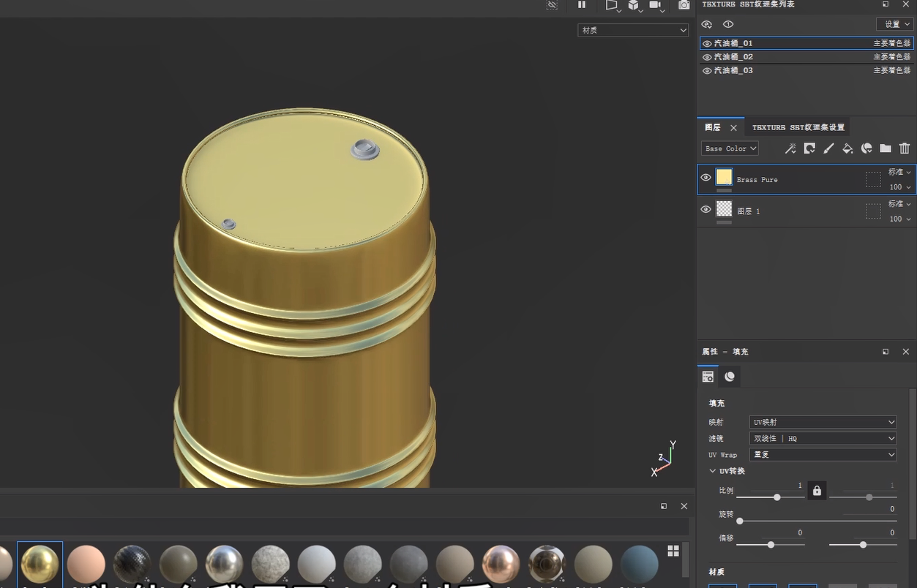The height and width of the screenshot is (588, 917).
Task: Hide the 汽油桶_02 texture set
Action: [x=707, y=57]
